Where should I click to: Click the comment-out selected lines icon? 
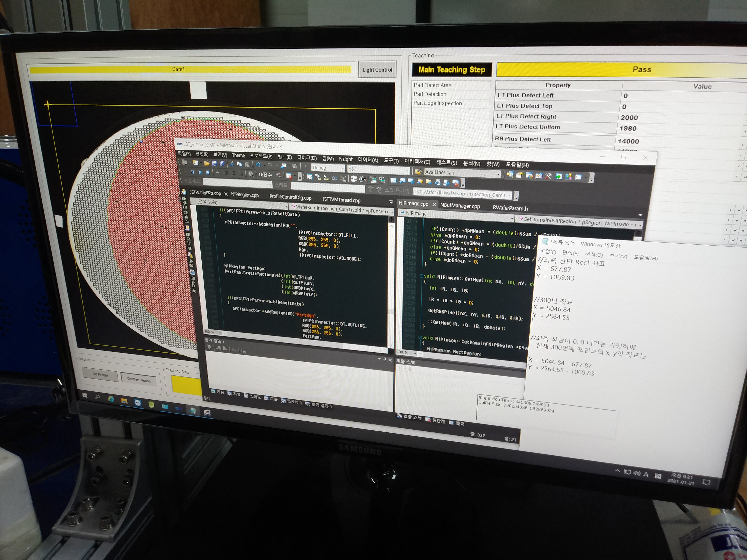click(x=373, y=180)
